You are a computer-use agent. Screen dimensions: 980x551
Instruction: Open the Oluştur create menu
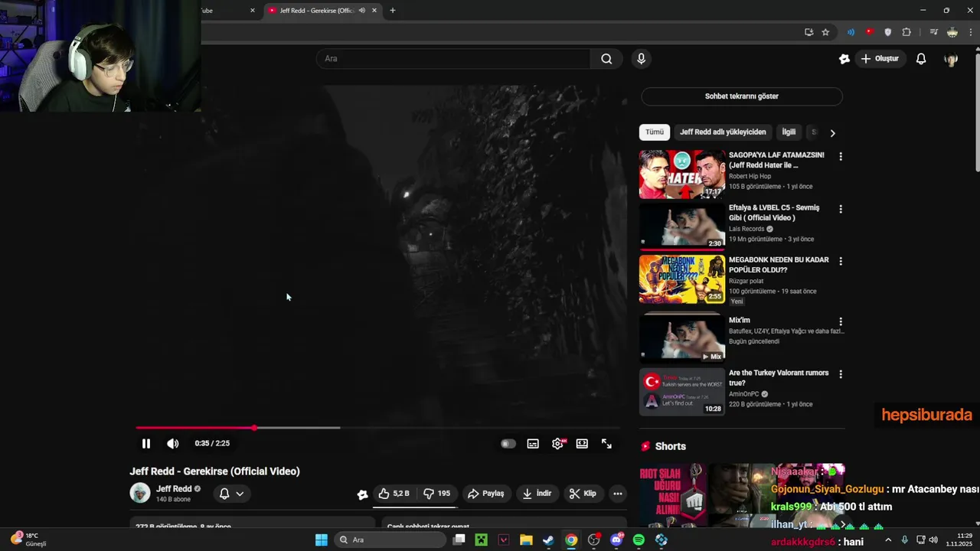(x=880, y=58)
